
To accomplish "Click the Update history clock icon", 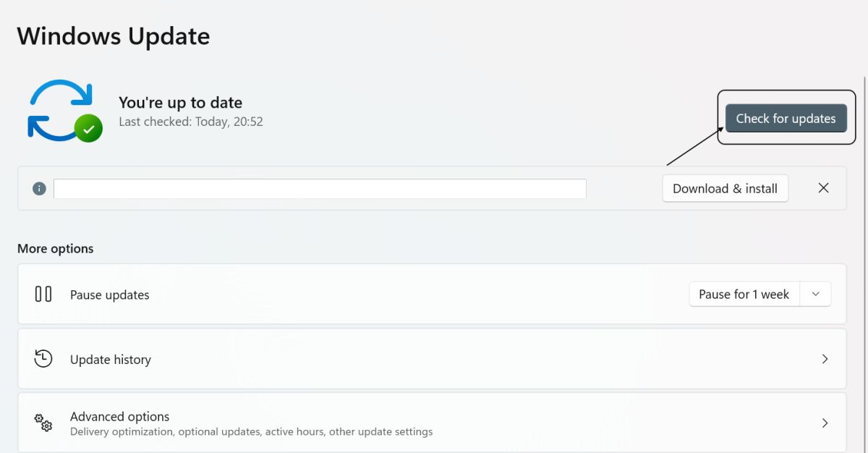I will 43,359.
